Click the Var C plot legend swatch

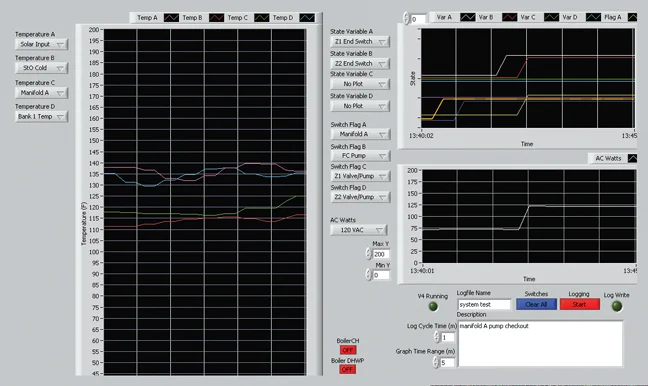coord(552,17)
